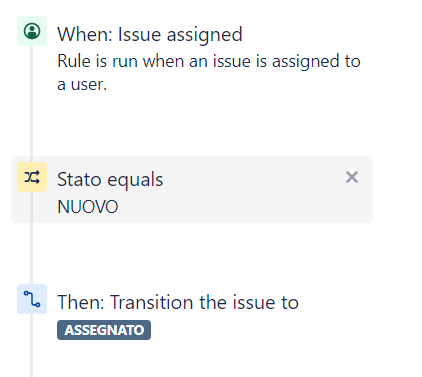Click the 'a user.' description line
Viewport: 422px width, 377px height.
(82, 85)
